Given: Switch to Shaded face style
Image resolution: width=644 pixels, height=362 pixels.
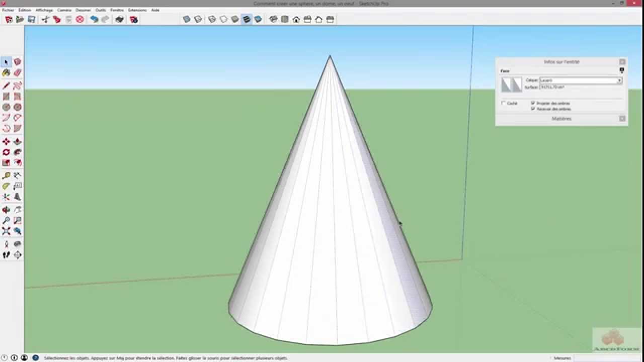Looking at the screenshot, I should [x=235, y=20].
